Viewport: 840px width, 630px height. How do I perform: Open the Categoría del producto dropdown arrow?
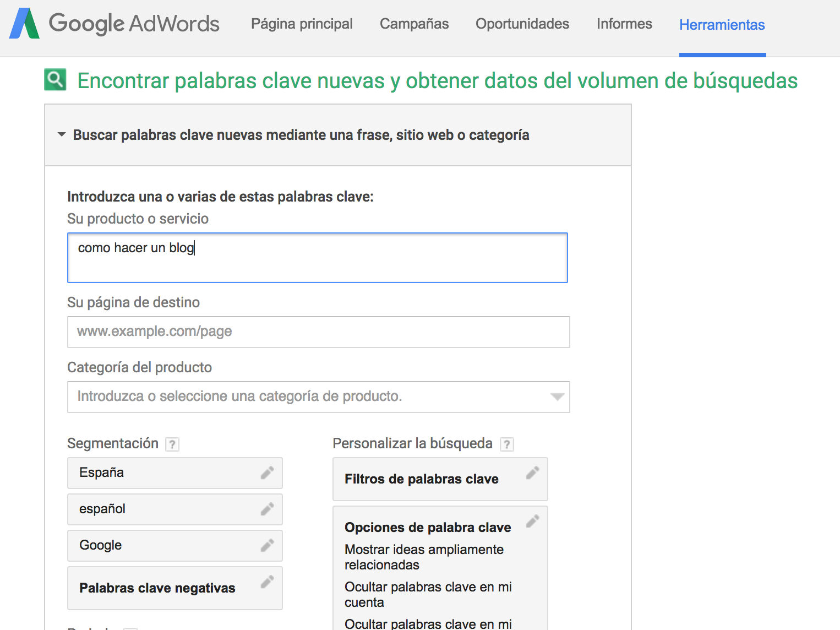click(557, 397)
